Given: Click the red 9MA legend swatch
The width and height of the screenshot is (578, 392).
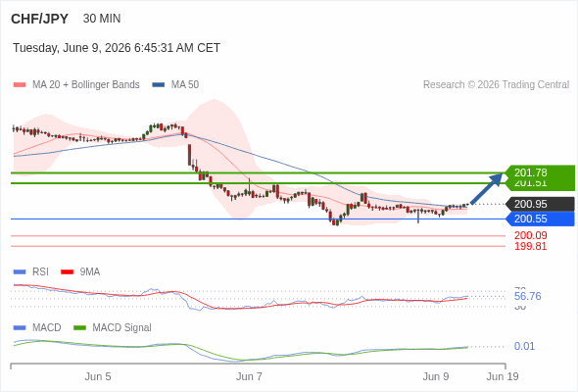Looking at the screenshot, I should 67,272.
